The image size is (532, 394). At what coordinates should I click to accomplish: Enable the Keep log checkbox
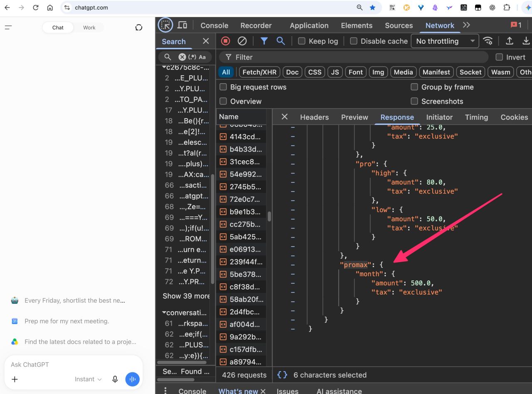pos(302,41)
